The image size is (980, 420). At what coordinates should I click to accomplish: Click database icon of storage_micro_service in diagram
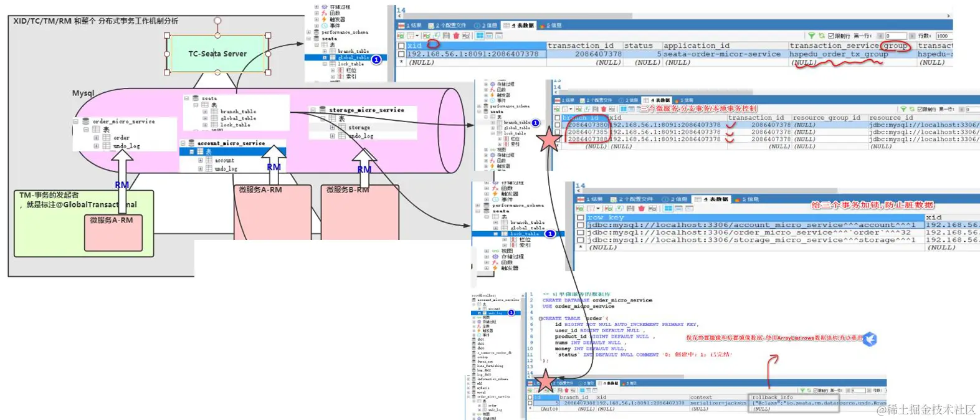click(x=322, y=110)
